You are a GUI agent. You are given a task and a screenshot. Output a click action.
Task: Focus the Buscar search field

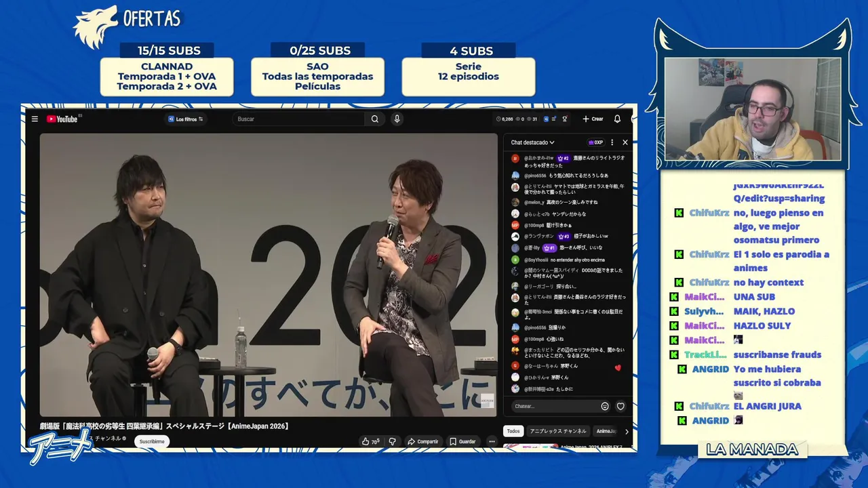[x=300, y=119]
